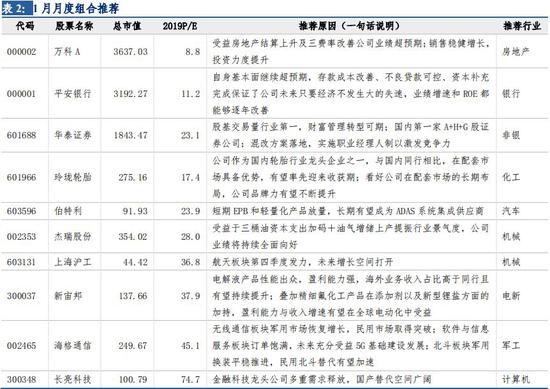Select market value 44.42
Screen dimensions: 550x389
(135, 262)
